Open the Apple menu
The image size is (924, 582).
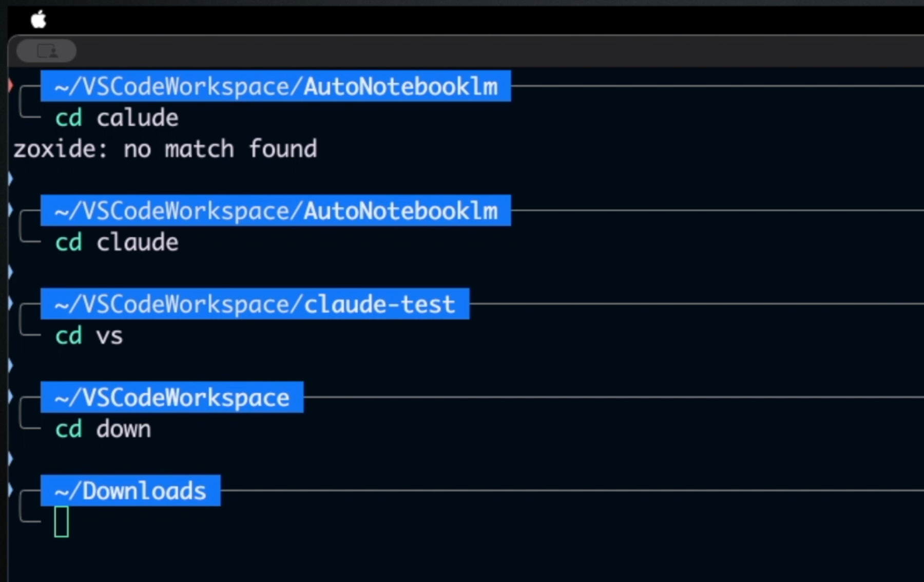tap(38, 20)
